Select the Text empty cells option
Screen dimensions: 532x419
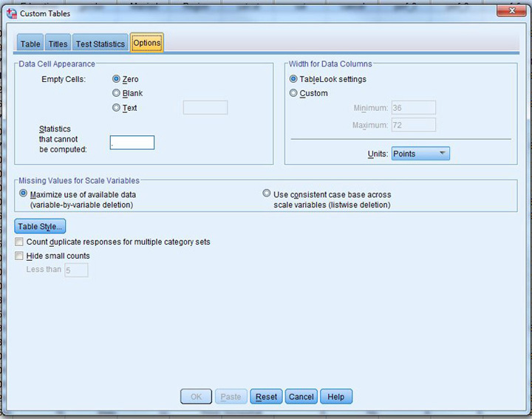[116, 108]
